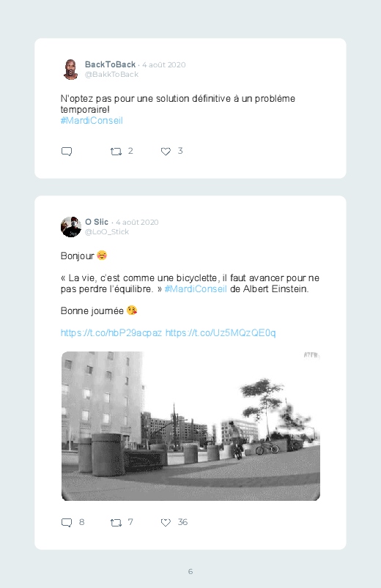Follow the t.co/Uz5MQzQE0q link
This screenshot has height=588, width=381.
click(x=221, y=333)
